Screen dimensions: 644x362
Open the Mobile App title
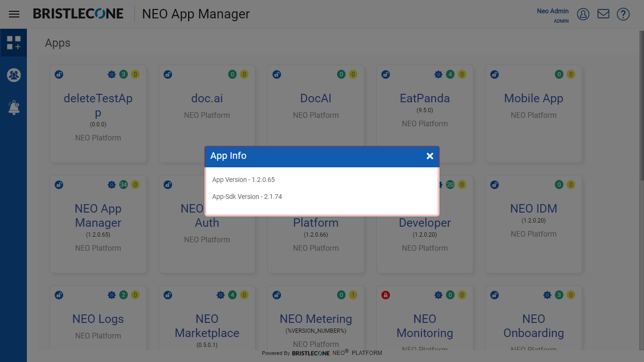pyautogui.click(x=534, y=99)
